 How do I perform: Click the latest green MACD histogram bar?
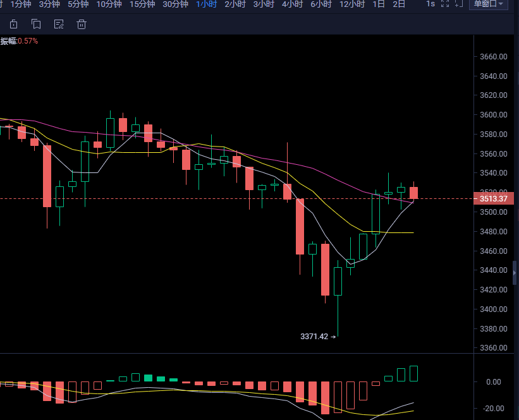(413, 374)
